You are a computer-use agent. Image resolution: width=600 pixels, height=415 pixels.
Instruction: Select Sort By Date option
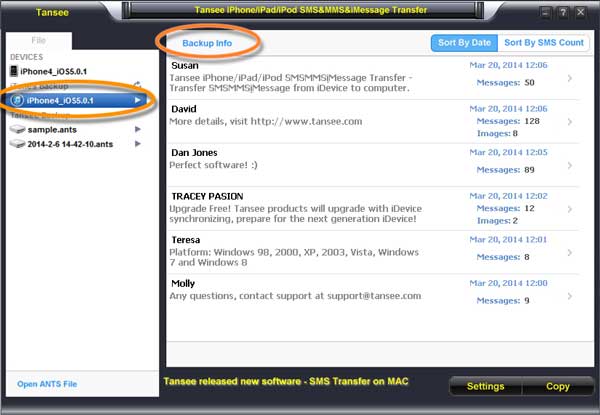[x=464, y=43]
